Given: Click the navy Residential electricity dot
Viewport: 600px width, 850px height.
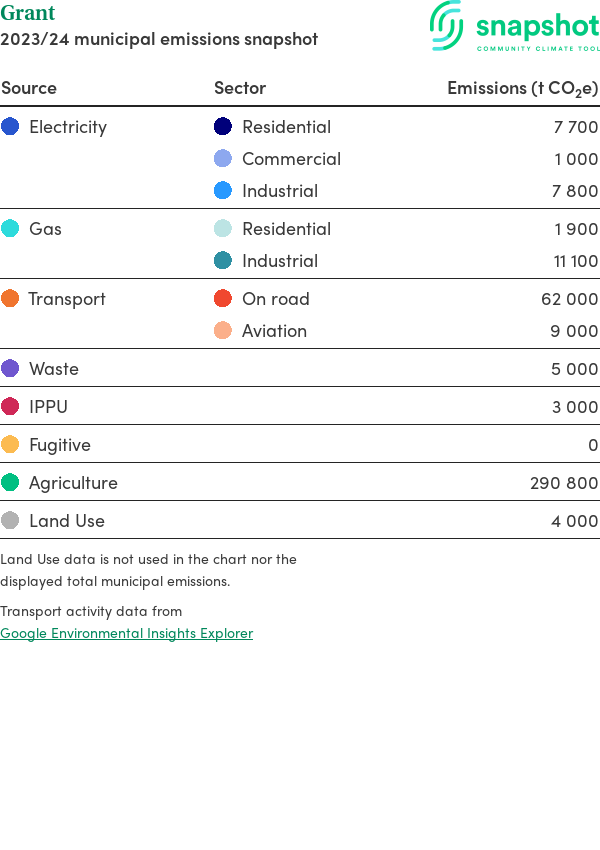Looking at the screenshot, I should [223, 127].
